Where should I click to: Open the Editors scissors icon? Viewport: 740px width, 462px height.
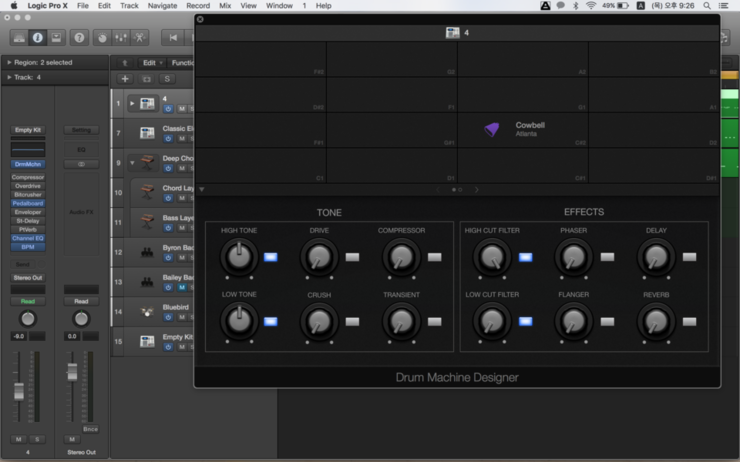pos(139,38)
